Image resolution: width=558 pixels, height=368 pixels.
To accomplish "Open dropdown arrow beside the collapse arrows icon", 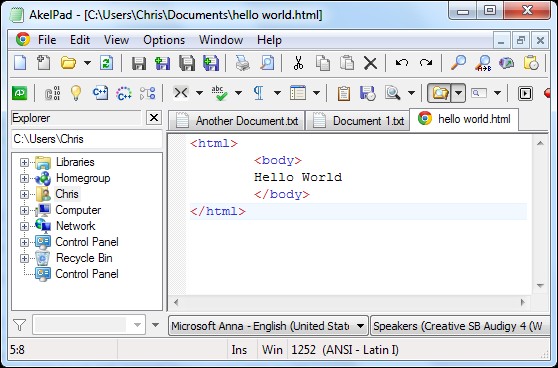I will coord(200,93).
